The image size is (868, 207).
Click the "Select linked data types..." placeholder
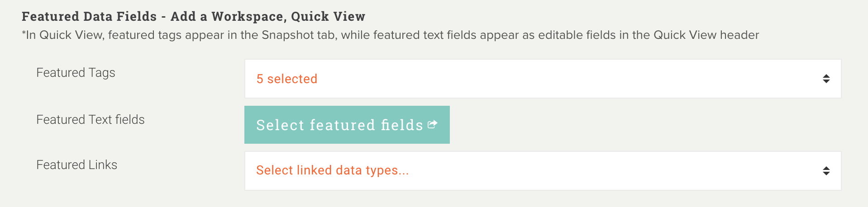[332, 170]
